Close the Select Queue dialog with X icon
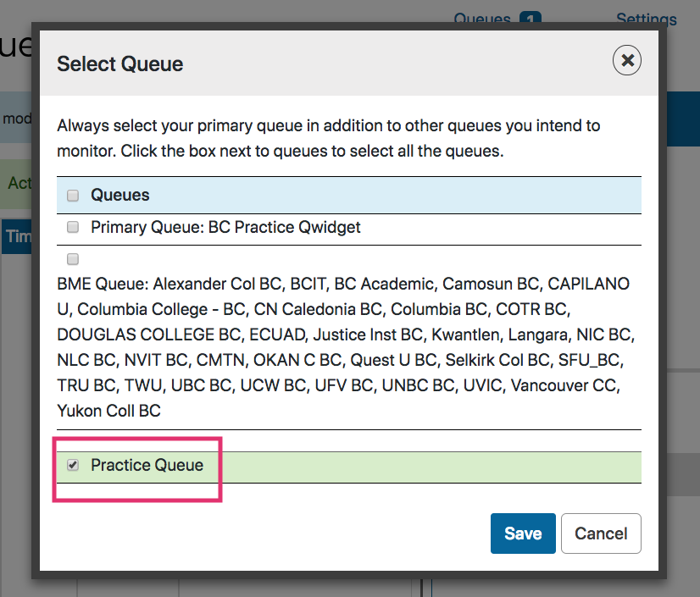 tap(626, 60)
